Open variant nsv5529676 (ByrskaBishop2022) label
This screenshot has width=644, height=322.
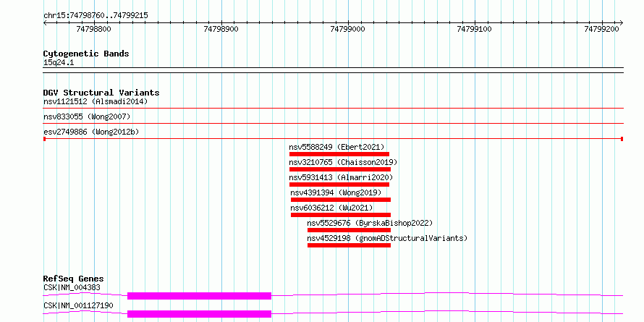coord(370,223)
